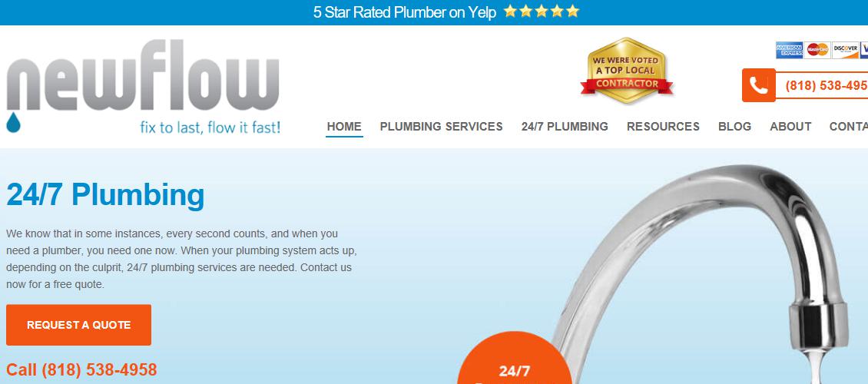
Task: Click the 24/7 Plumbing heading
Action: point(105,195)
